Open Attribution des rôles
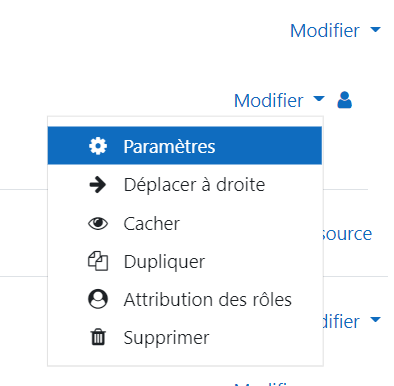Screen dimensions: 394x386 coord(185,299)
